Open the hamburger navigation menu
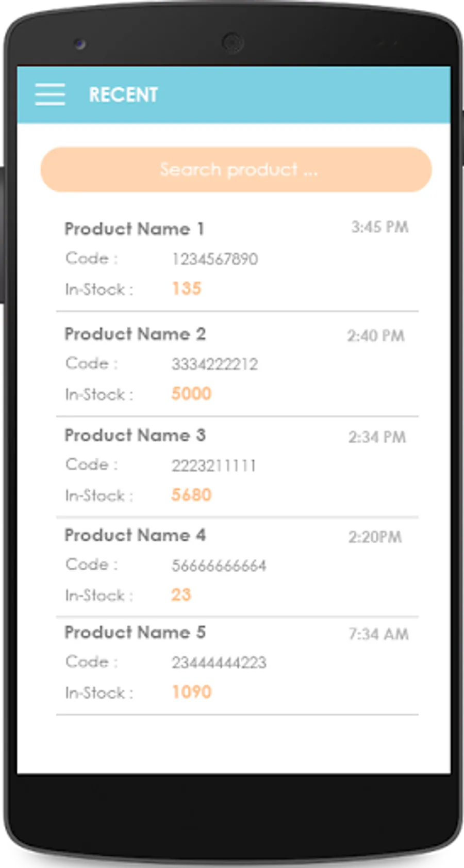464x868 pixels. [x=50, y=94]
